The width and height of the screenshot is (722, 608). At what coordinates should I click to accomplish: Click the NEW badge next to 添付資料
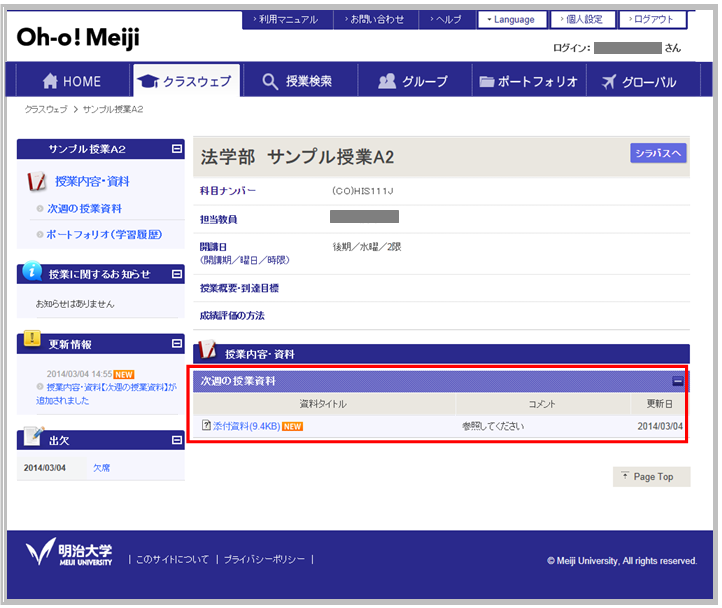[x=292, y=427]
